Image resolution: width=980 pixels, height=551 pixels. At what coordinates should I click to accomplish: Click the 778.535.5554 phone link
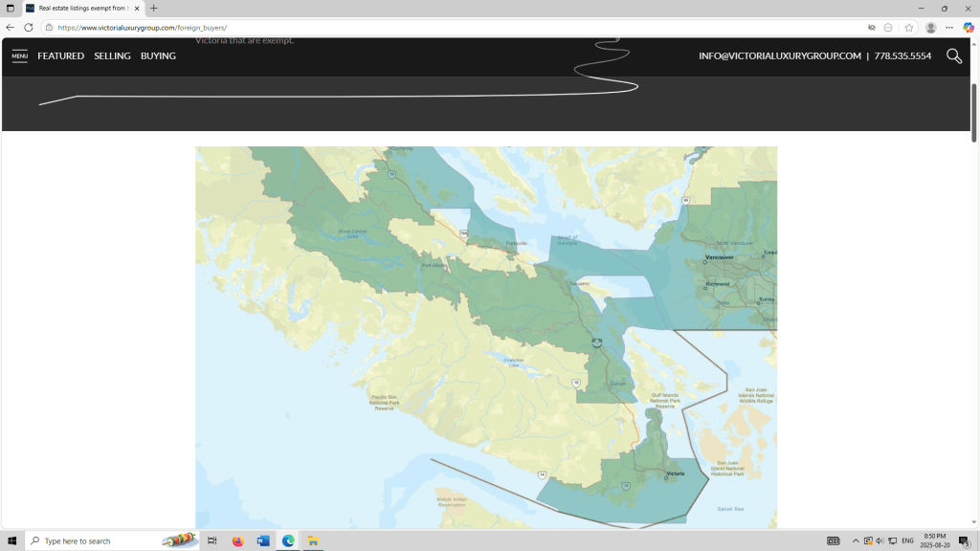(902, 56)
